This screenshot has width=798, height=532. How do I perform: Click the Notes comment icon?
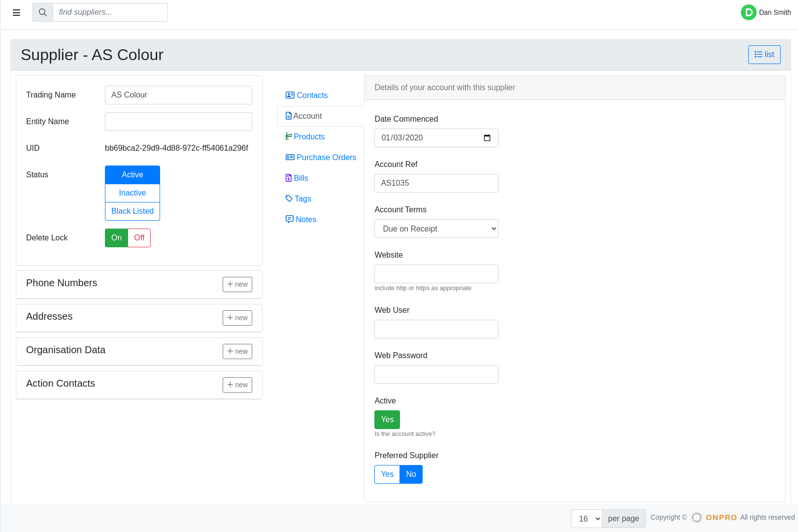pyautogui.click(x=290, y=219)
